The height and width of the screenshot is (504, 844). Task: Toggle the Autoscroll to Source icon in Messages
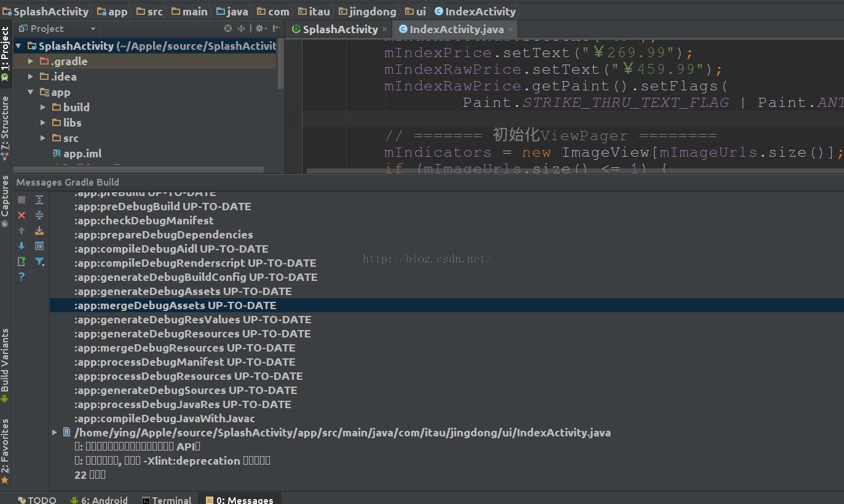39,230
